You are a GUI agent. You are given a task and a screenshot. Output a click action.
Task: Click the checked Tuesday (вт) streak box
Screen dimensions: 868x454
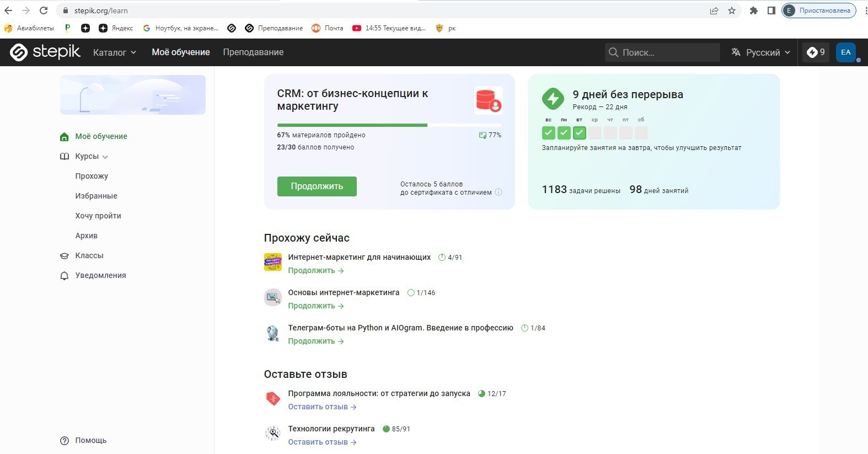tap(579, 133)
